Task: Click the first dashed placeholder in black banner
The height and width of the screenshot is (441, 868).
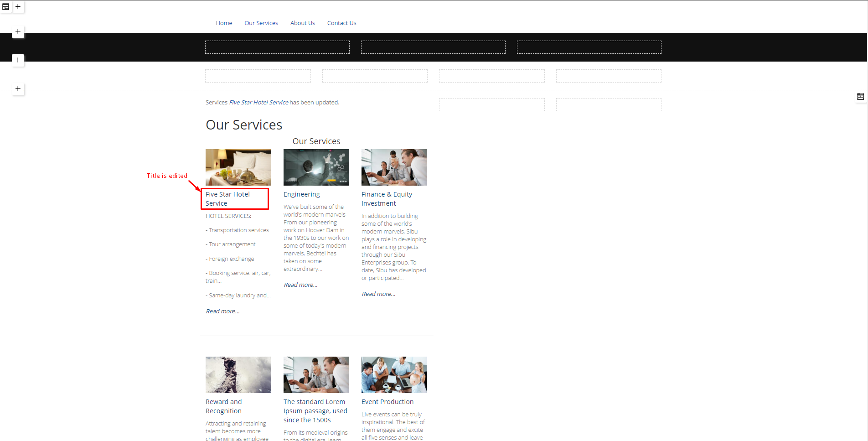Action: 277,47
